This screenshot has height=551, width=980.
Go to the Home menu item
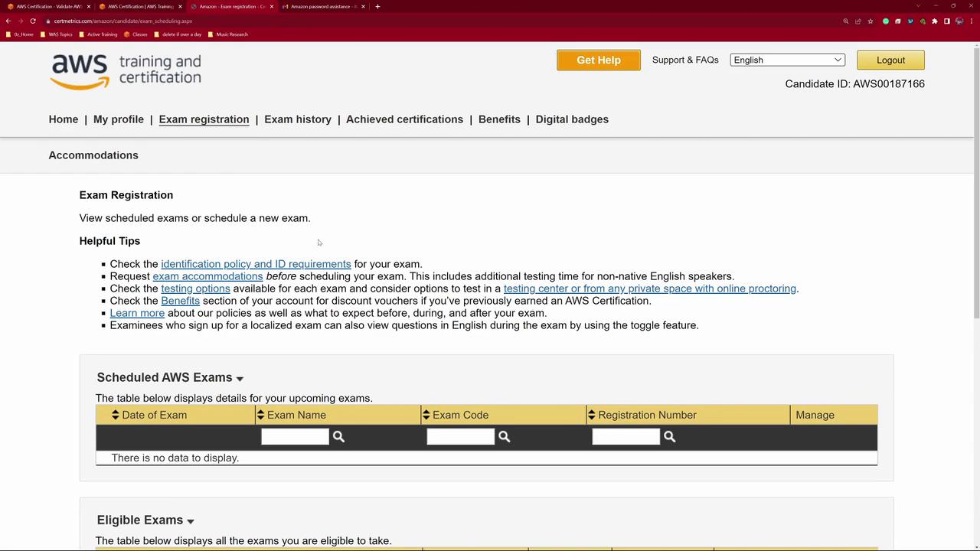[x=64, y=119]
